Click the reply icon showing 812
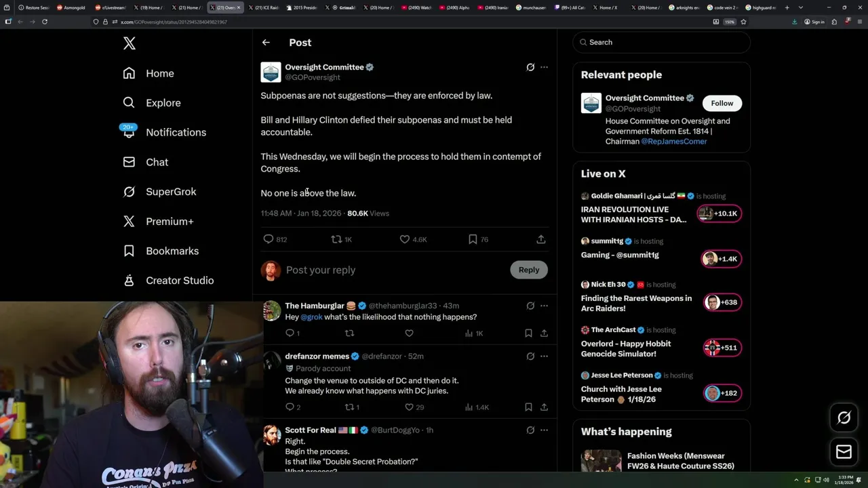868x488 pixels. point(275,239)
